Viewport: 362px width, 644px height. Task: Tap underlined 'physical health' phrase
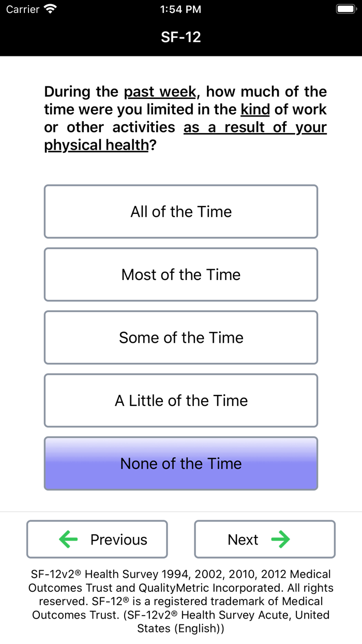[96, 145]
